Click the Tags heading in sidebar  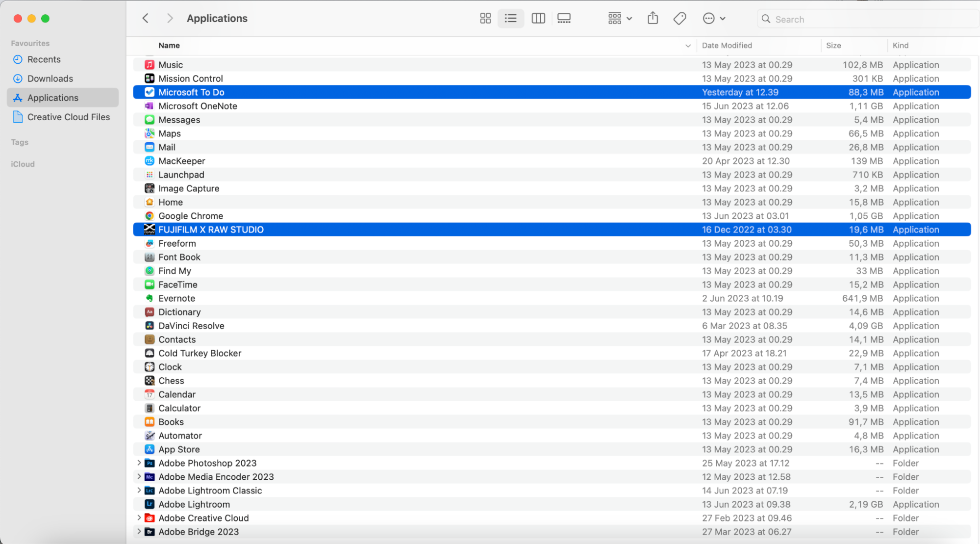[x=20, y=142]
